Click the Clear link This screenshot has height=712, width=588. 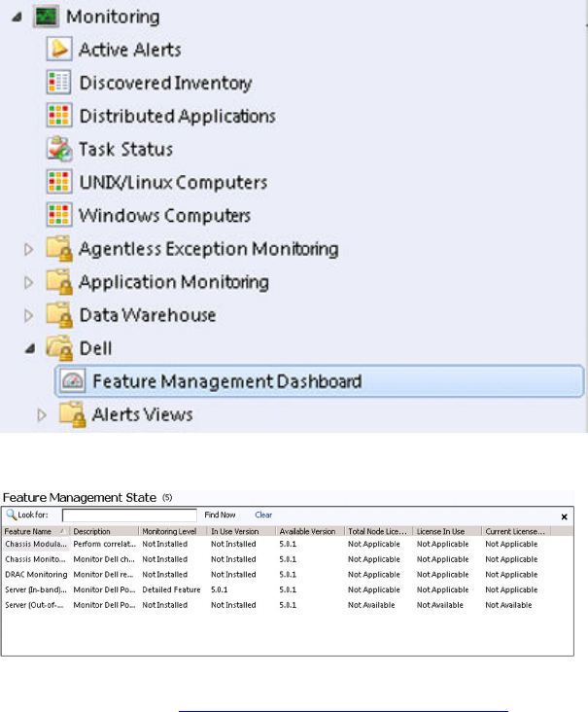[x=263, y=515]
